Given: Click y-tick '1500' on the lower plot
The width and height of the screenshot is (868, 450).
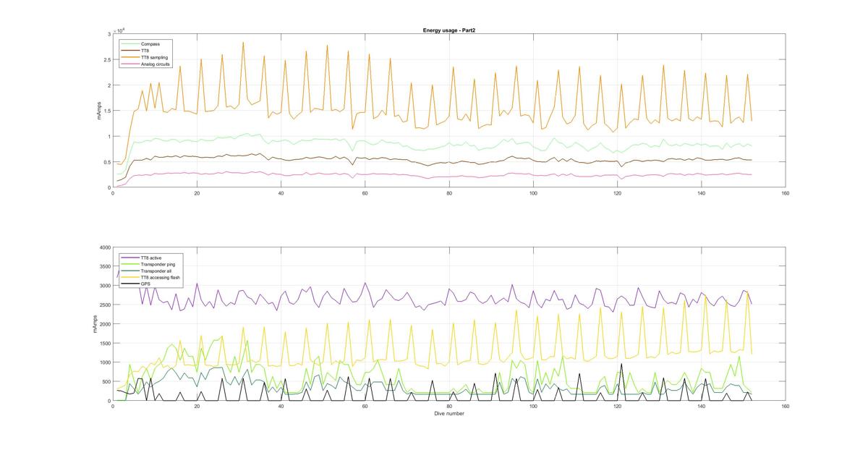Looking at the screenshot, I should [x=105, y=344].
